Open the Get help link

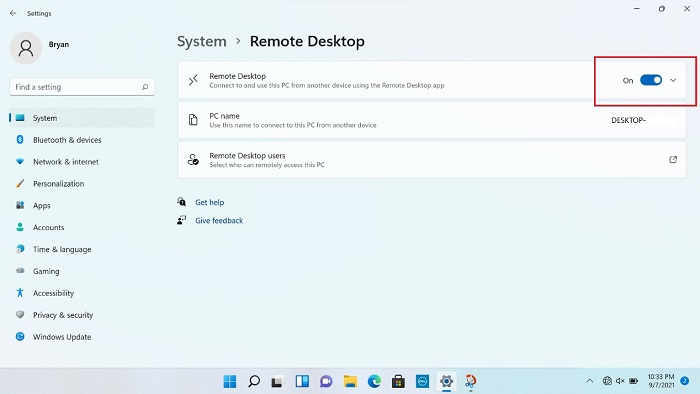(x=209, y=202)
